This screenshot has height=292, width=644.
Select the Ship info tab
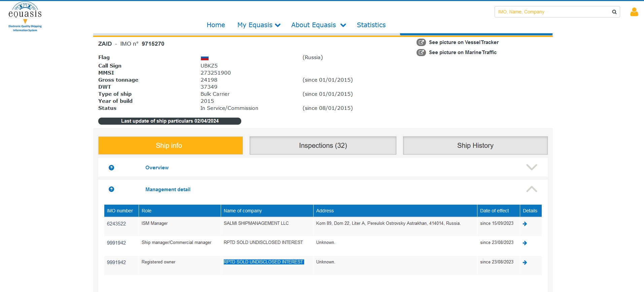click(x=171, y=145)
